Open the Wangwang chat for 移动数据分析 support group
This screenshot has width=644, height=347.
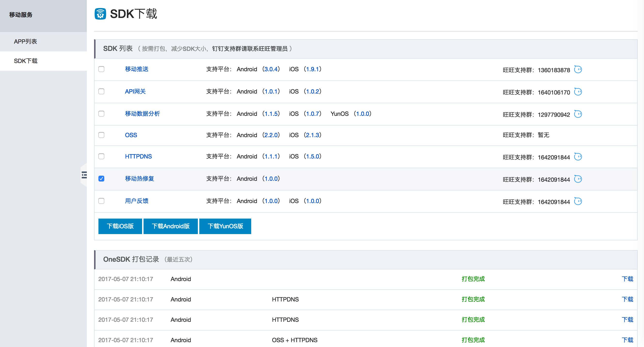click(578, 114)
